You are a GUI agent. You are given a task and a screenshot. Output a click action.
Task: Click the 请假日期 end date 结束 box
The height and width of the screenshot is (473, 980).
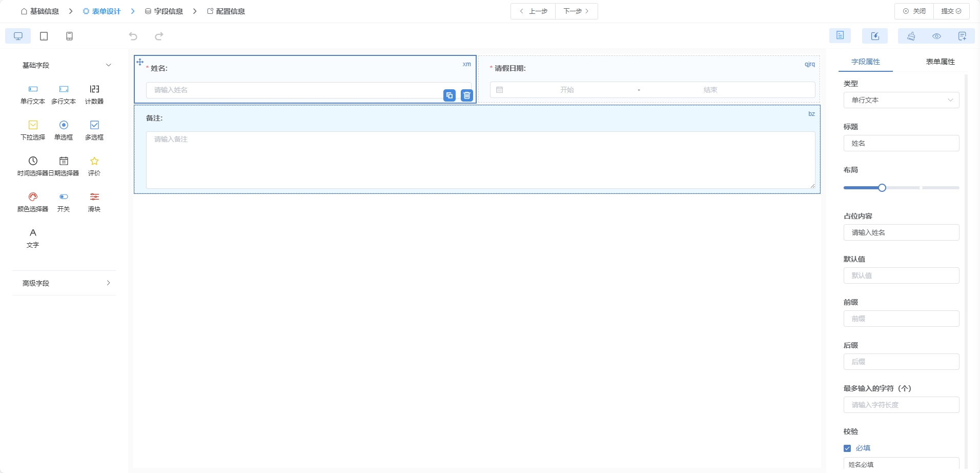pos(710,90)
